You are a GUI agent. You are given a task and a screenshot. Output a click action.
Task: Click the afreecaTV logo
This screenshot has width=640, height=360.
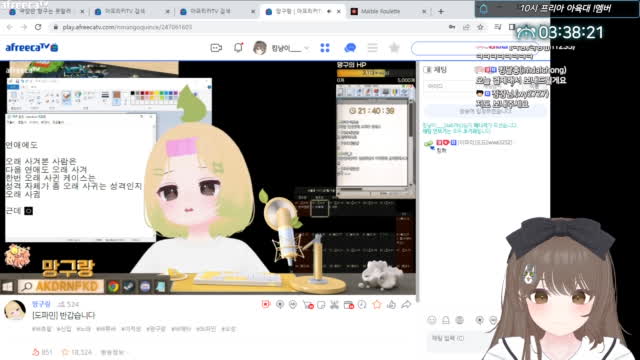point(31,47)
